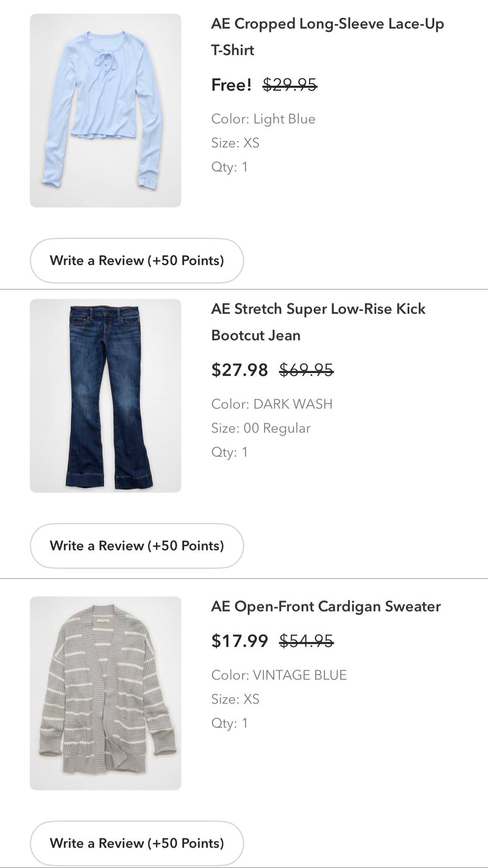Tap the Free! price label
The width and height of the screenshot is (488, 868).
(x=231, y=85)
